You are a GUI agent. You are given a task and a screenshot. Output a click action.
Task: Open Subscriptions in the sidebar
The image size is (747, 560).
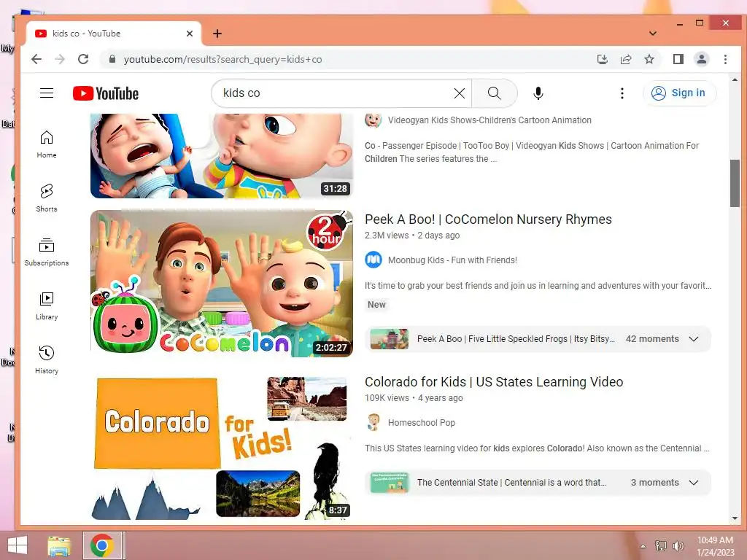tap(46, 252)
